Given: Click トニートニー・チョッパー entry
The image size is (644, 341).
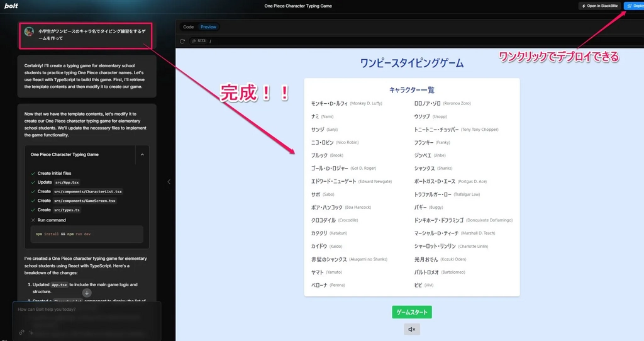Looking at the screenshot, I should point(456,130).
